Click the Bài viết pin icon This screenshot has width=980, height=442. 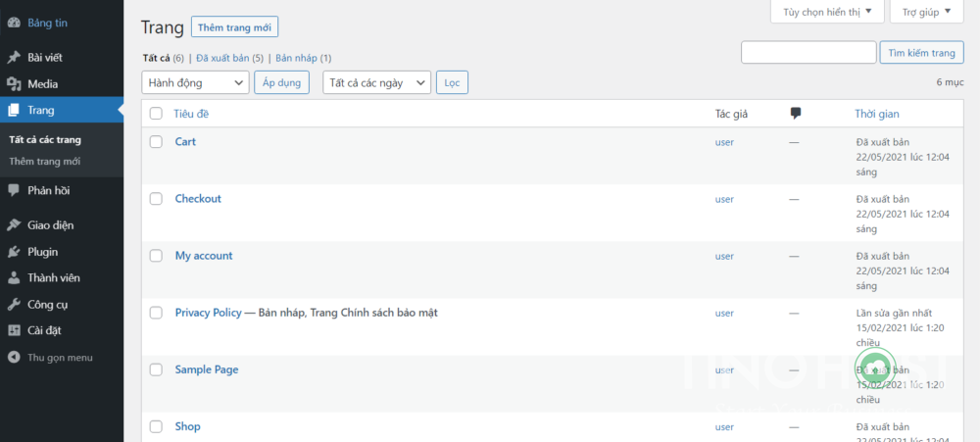coord(14,58)
